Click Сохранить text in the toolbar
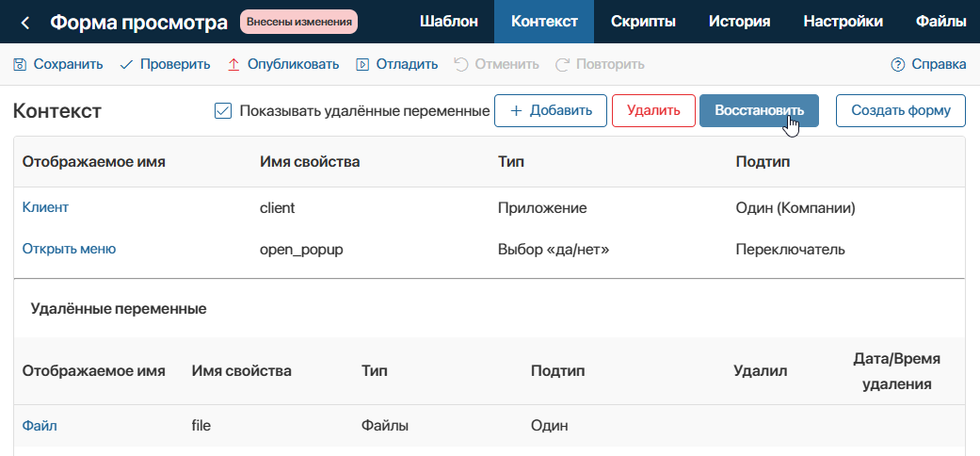This screenshot has height=456, width=980. (68, 64)
